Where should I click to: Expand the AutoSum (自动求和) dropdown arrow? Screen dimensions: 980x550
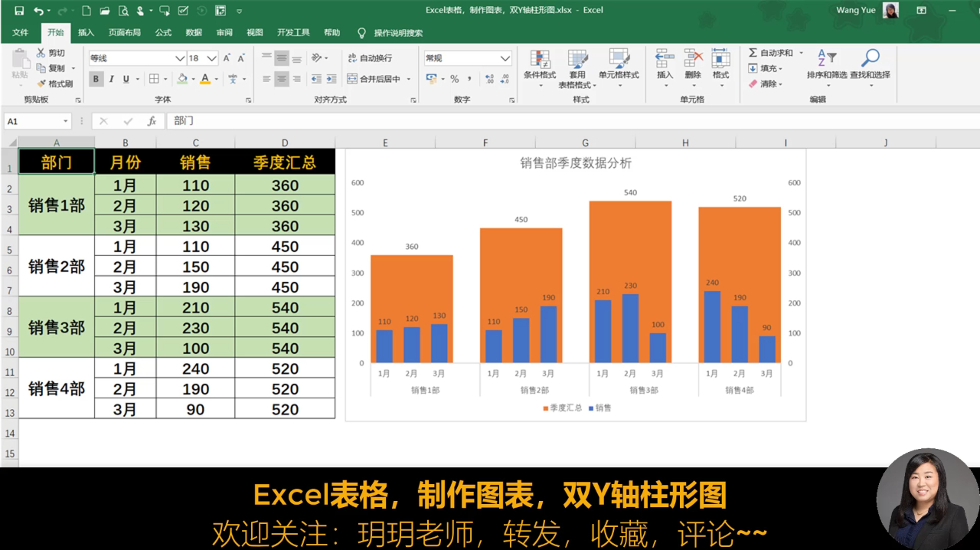802,53
